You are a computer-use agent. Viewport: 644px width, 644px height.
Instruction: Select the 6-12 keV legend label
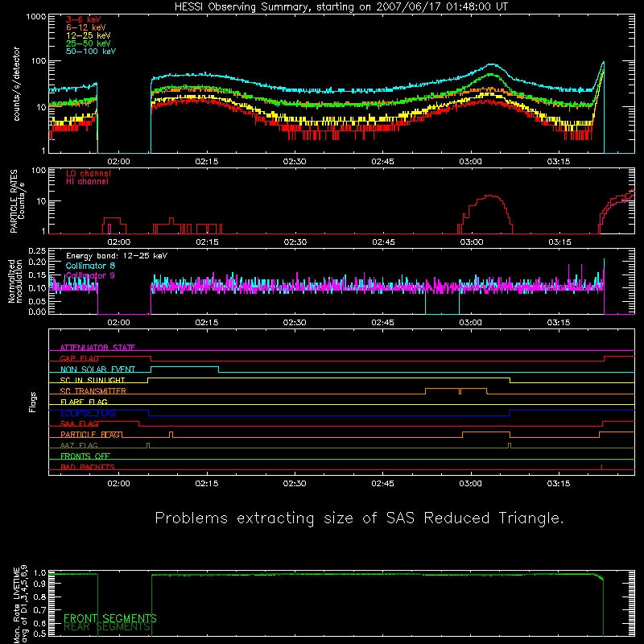85,27
